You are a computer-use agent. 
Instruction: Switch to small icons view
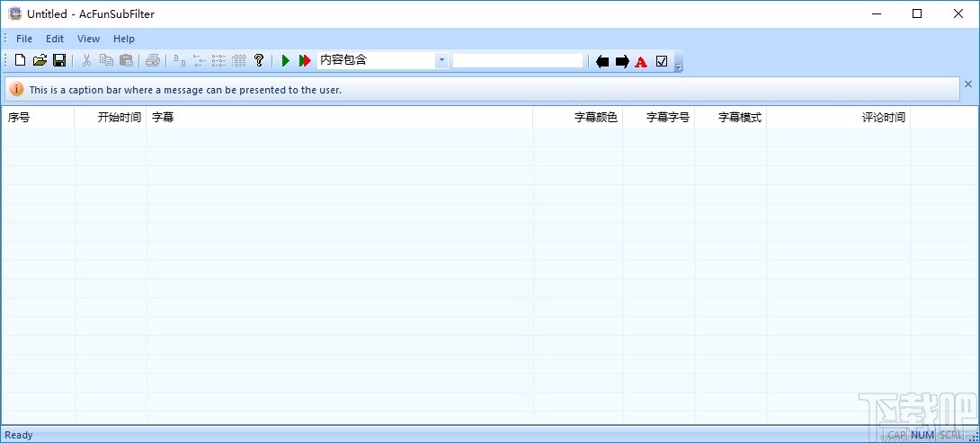pos(200,60)
